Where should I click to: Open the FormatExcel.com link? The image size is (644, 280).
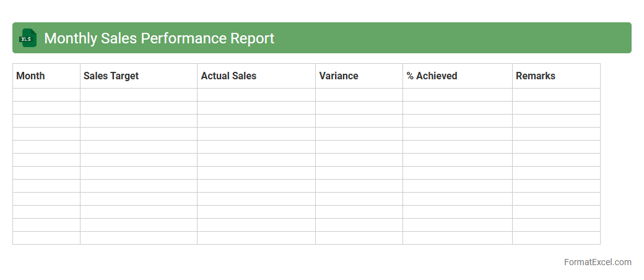point(598,262)
